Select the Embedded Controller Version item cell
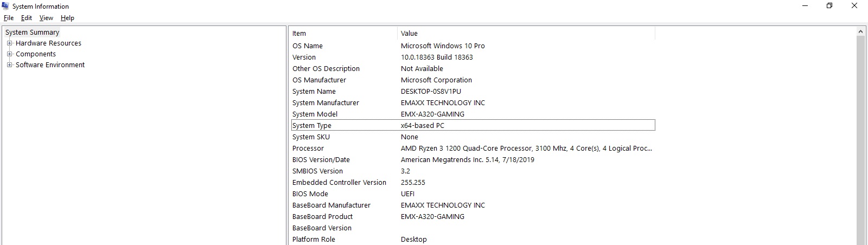The width and height of the screenshot is (868, 245). (339, 183)
